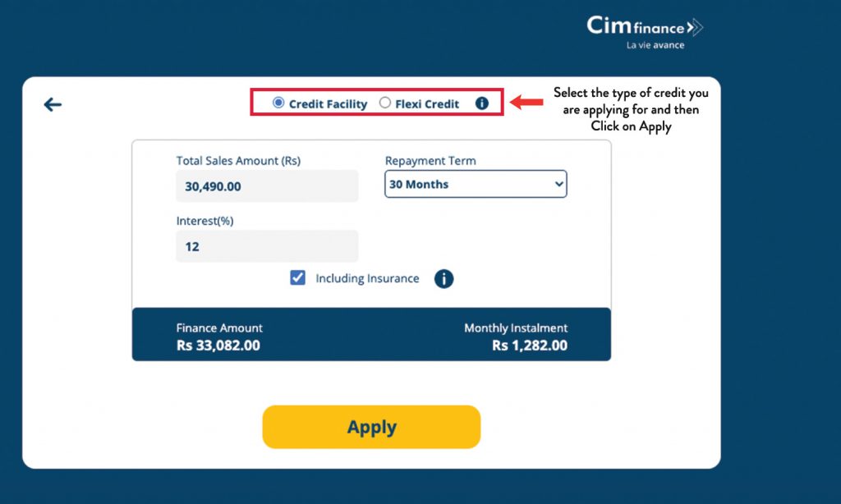Click the Monthly Instalment value Rs 1,282.00
The image size is (841, 504).
click(530, 346)
